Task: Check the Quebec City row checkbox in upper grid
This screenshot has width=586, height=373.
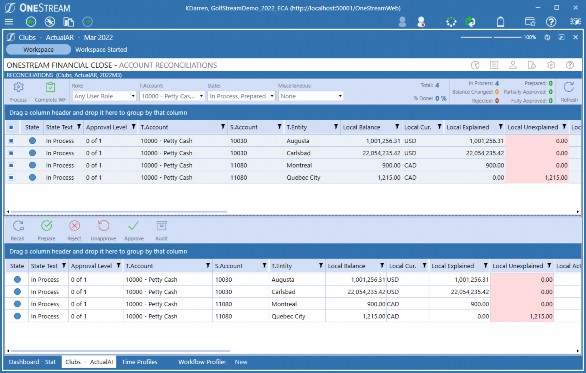Action: tap(11, 178)
